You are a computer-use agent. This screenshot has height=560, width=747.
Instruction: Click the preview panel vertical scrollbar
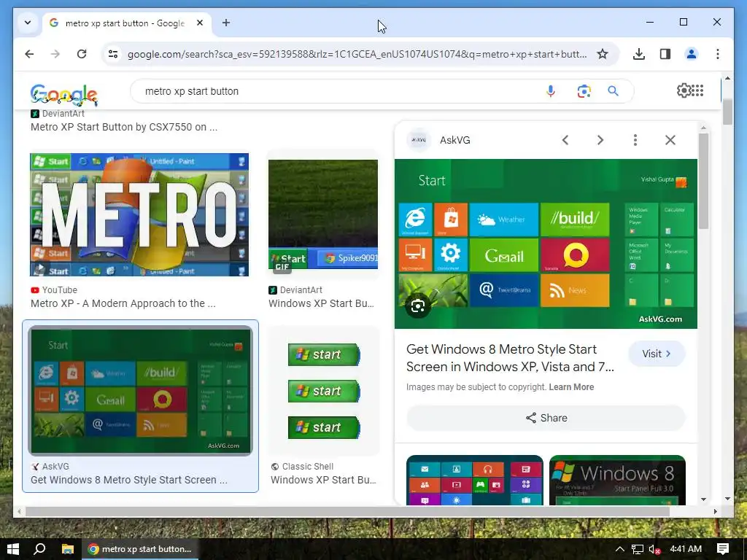tap(704, 181)
